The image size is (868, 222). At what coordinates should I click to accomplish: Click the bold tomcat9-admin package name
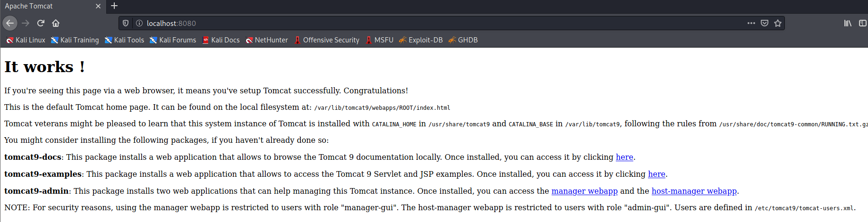[36, 191]
